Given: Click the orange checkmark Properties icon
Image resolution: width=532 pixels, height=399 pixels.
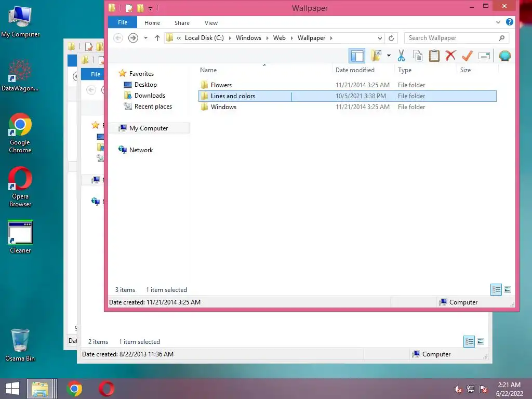Looking at the screenshot, I should click(467, 56).
